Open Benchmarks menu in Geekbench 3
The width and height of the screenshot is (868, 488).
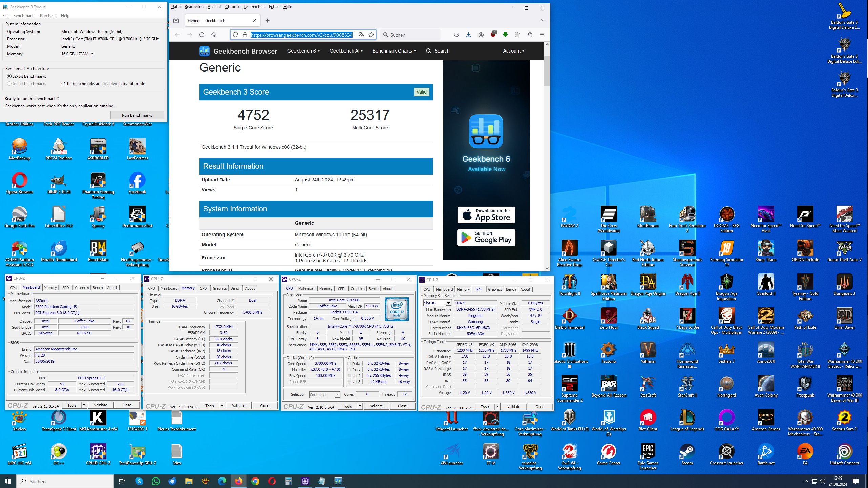click(24, 16)
